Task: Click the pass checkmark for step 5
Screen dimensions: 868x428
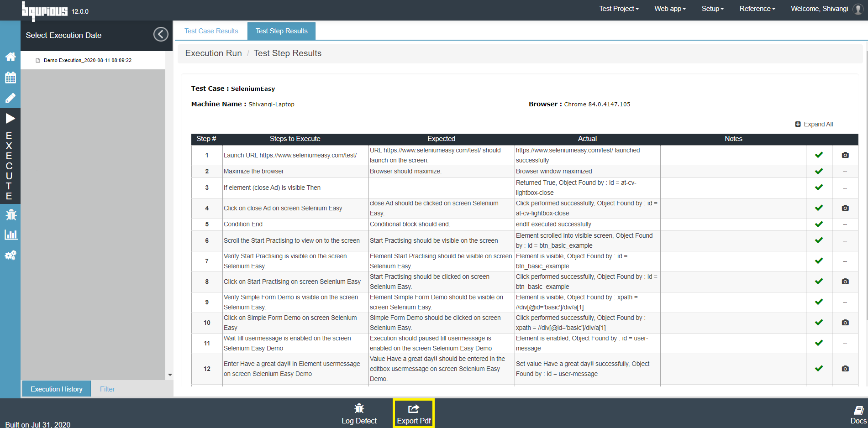Action: pyautogui.click(x=819, y=224)
